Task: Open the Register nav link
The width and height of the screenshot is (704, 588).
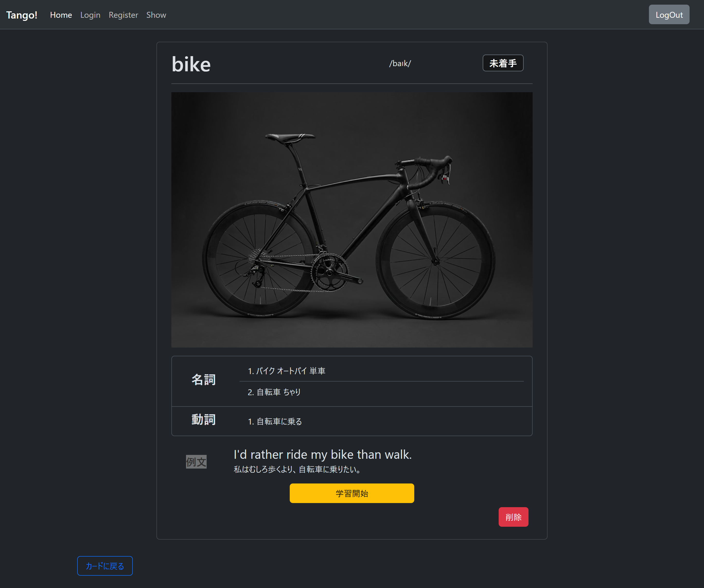Action: (123, 15)
